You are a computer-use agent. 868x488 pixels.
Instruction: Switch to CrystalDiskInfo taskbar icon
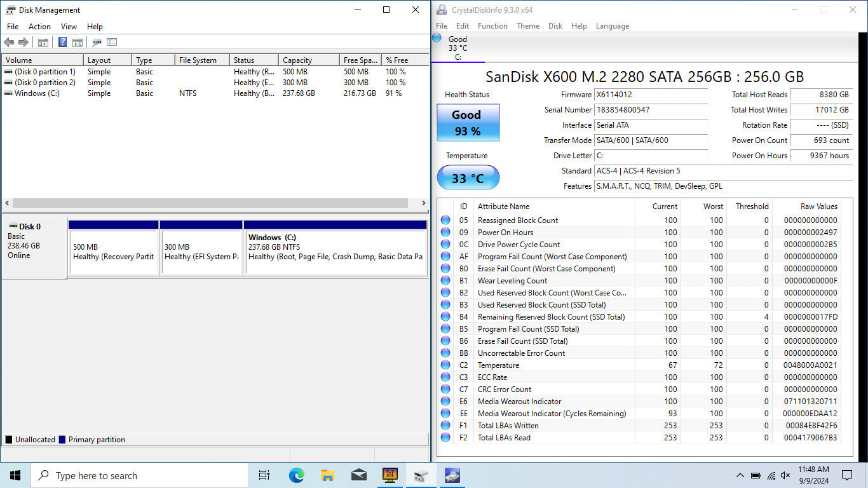coord(452,475)
